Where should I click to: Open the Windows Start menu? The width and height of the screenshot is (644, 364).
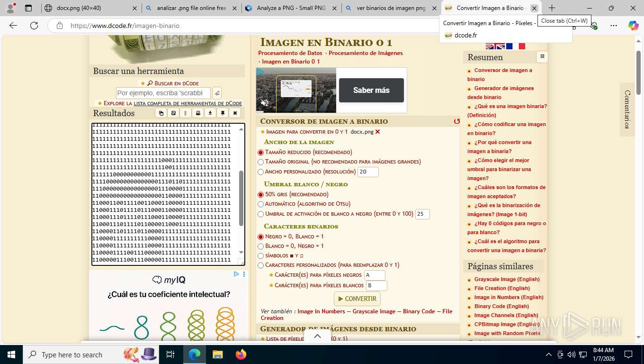pyautogui.click(x=10, y=355)
